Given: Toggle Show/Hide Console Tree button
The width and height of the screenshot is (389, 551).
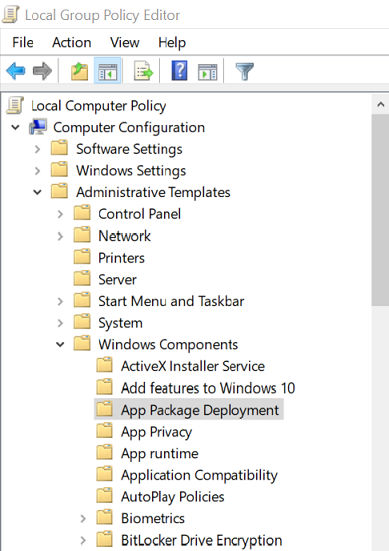Looking at the screenshot, I should [x=108, y=71].
